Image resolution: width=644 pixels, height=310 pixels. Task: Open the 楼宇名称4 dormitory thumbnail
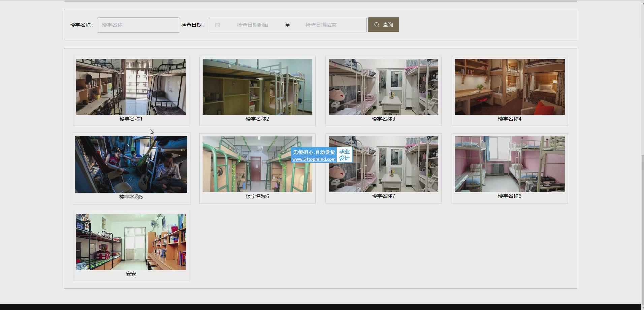510,87
